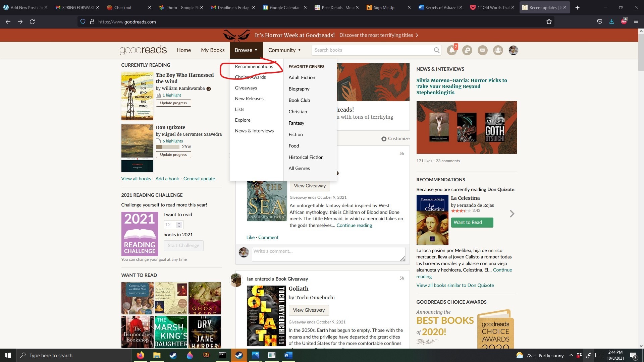
Task: Open the Windows Start menu
Action: coord(8,355)
